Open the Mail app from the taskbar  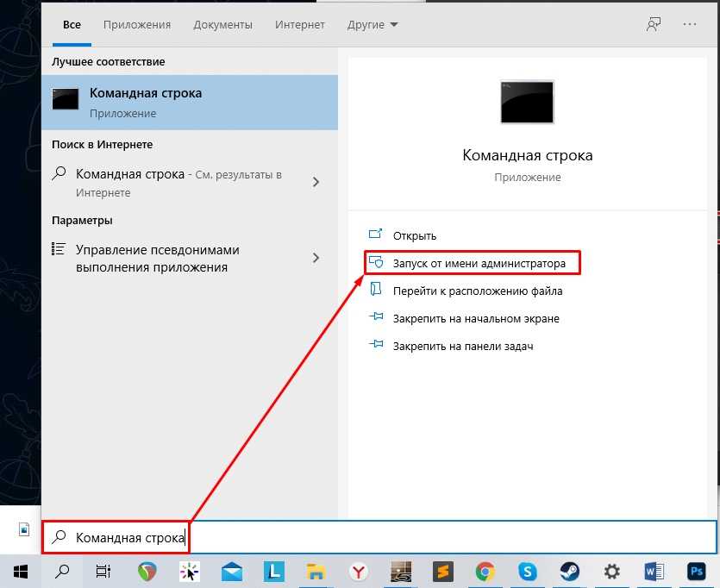231,571
